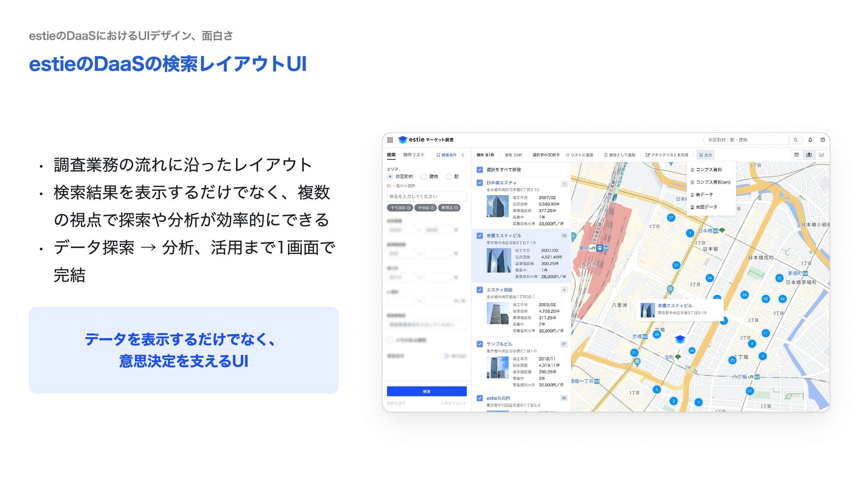Select the 建物 radio button
This screenshot has width=868, height=488.
(x=424, y=177)
